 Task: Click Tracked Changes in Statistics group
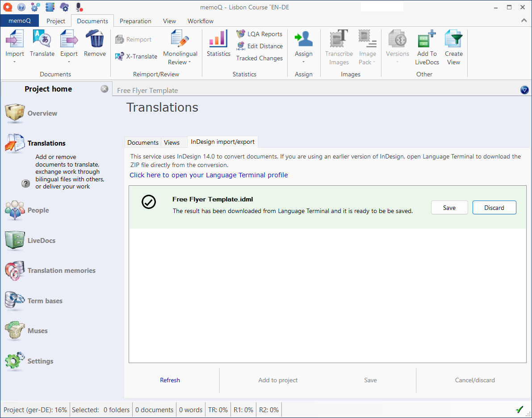tap(260, 58)
